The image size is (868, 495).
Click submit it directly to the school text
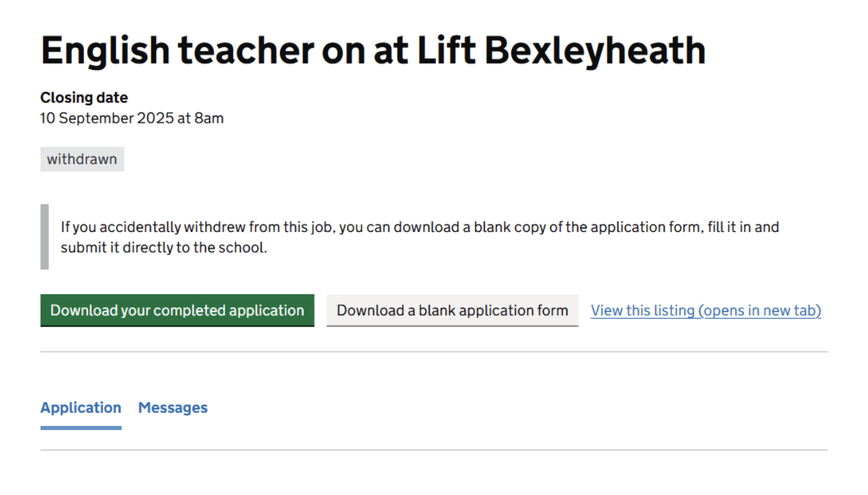click(163, 248)
